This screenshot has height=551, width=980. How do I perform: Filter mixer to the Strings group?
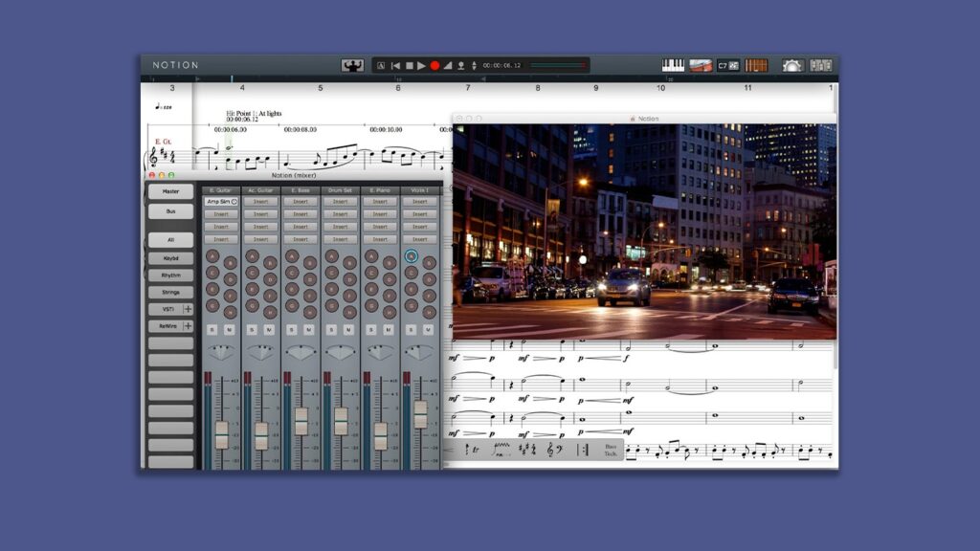(170, 292)
